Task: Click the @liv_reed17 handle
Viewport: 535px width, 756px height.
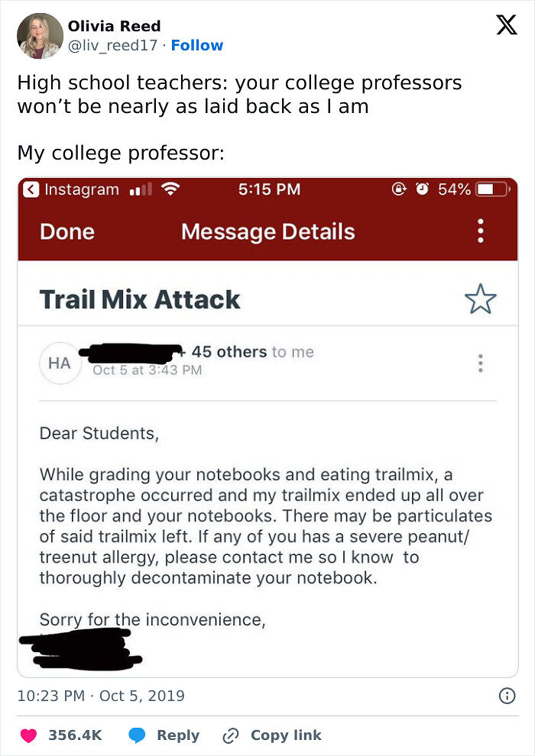Action: pos(115,46)
